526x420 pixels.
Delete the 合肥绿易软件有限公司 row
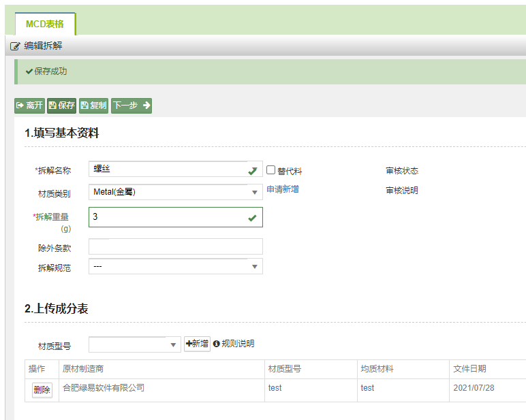tap(42, 390)
